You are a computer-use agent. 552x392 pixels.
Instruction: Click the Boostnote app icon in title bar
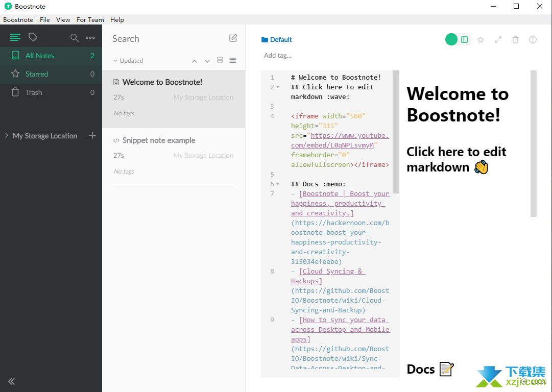coord(8,6)
